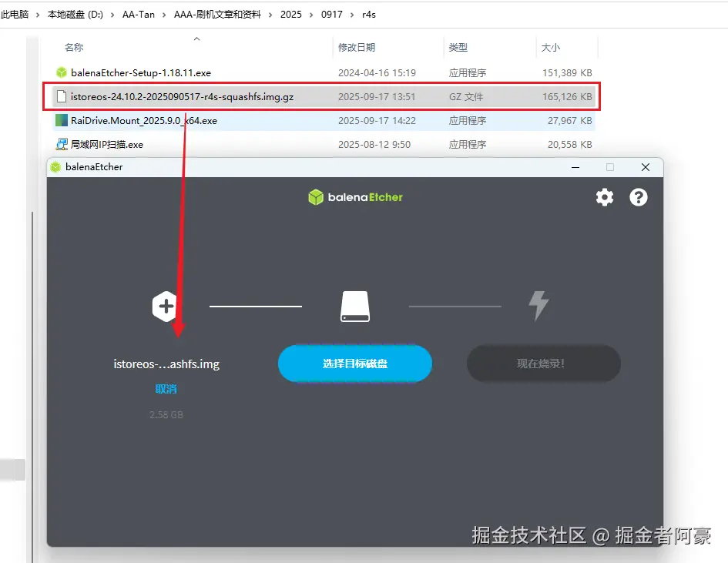Click the lightning bolt flash icon
This screenshot has height=563, width=728.
tap(538, 306)
